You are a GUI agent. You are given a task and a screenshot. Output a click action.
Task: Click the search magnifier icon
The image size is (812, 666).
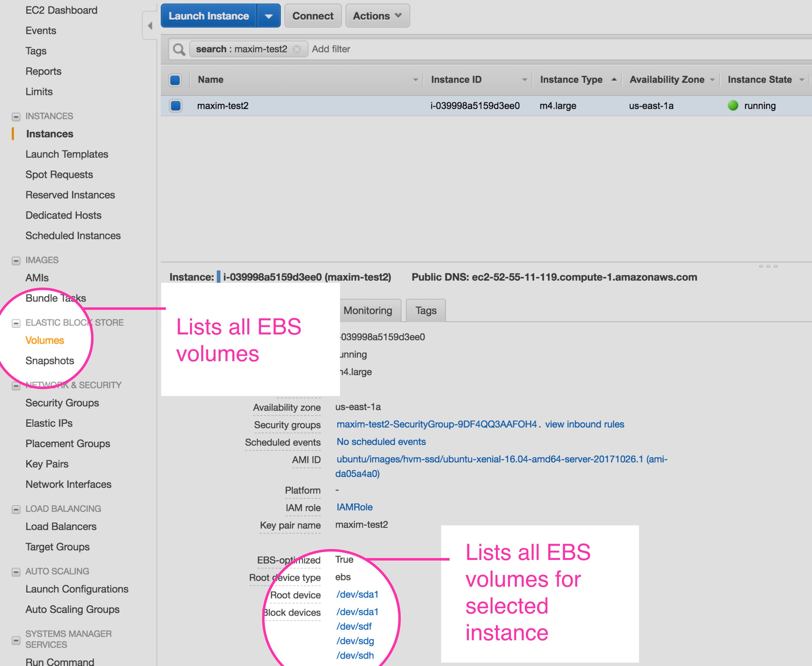coord(179,49)
